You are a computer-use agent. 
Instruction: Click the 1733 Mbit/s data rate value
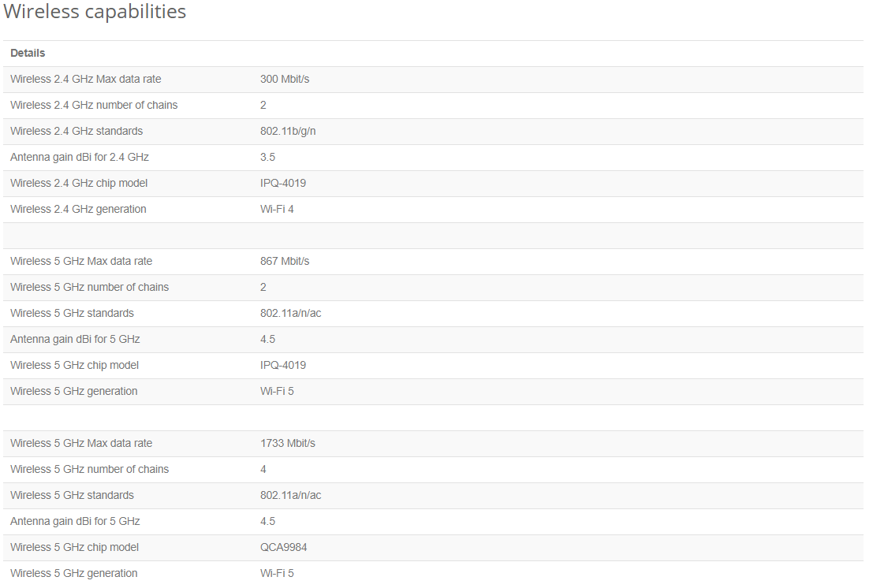tap(288, 444)
